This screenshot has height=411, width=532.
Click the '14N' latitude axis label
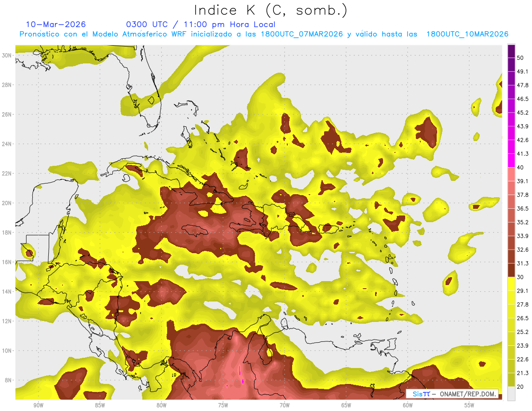[x=7, y=292]
